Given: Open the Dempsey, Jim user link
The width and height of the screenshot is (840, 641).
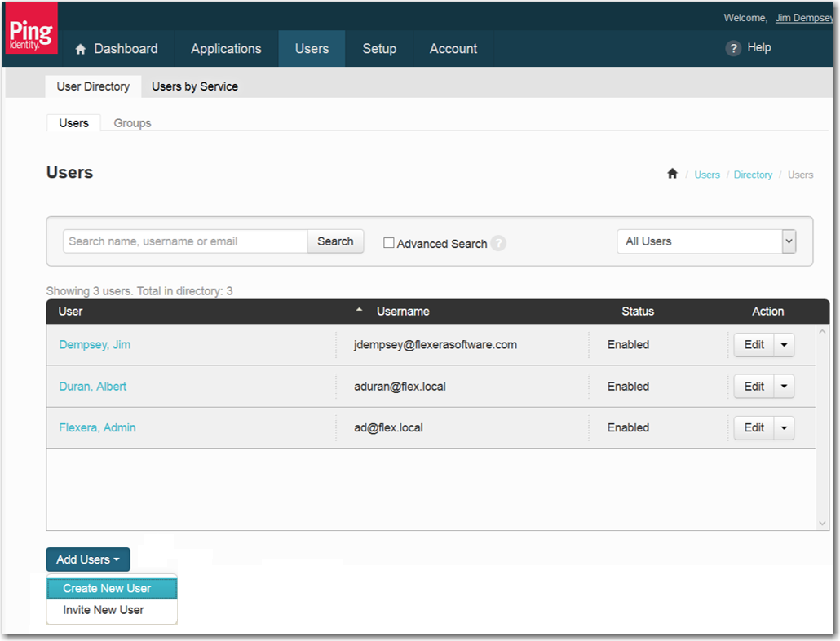Looking at the screenshot, I should point(95,345).
